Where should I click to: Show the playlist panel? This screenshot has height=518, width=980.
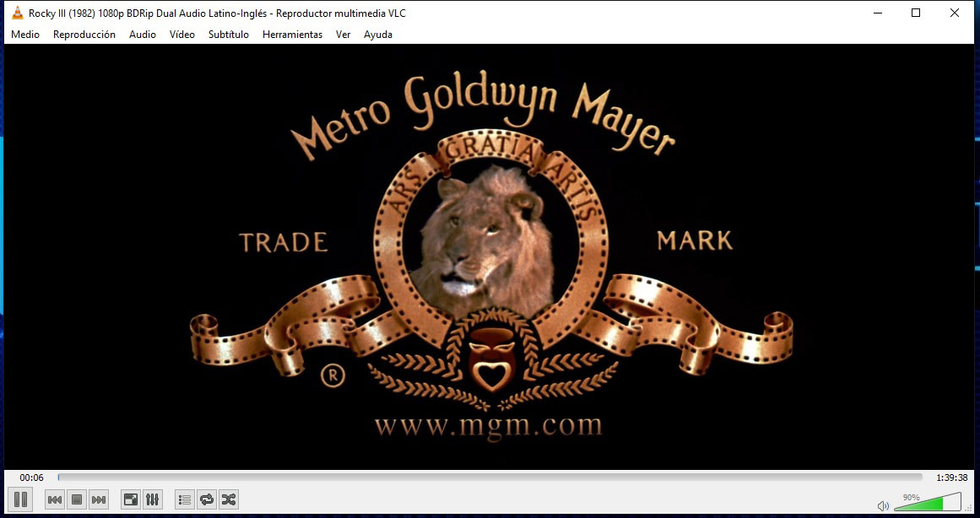point(184,499)
